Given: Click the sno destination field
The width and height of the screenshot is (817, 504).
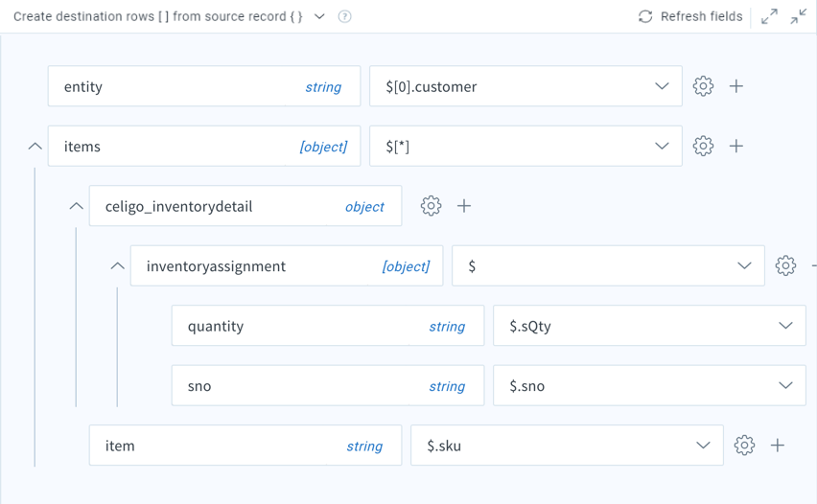Looking at the screenshot, I should (328, 386).
